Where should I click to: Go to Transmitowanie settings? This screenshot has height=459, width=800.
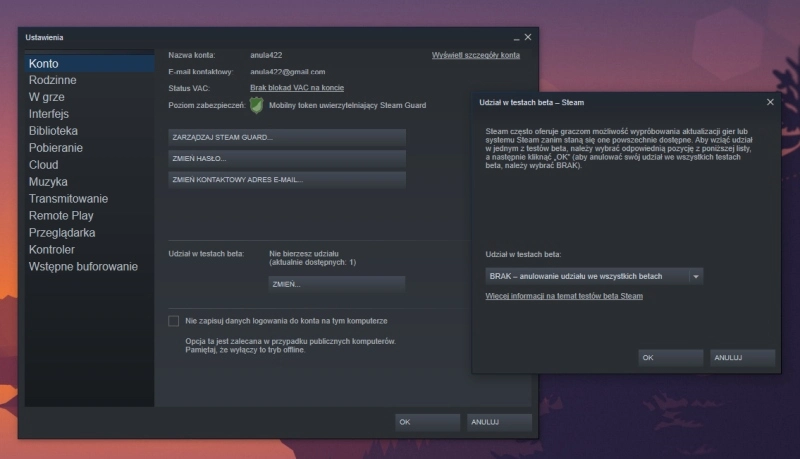[68, 198]
